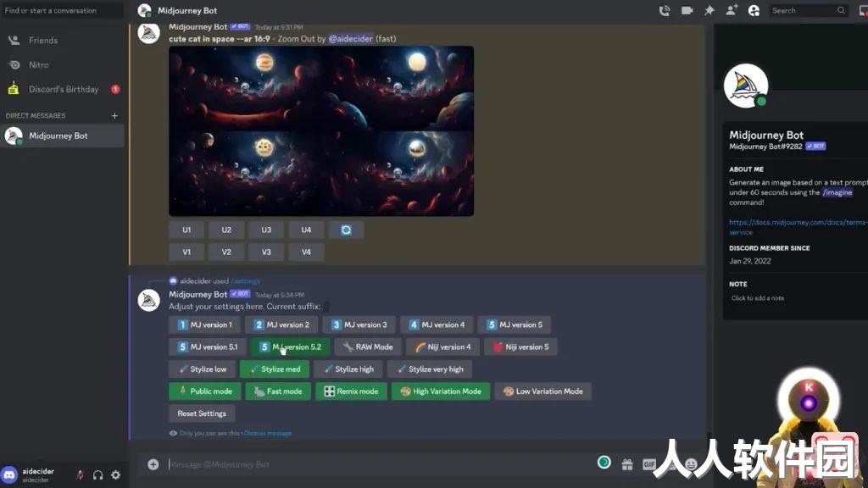The height and width of the screenshot is (488, 868).
Task: Open Friends in sidebar
Action: (x=63, y=41)
